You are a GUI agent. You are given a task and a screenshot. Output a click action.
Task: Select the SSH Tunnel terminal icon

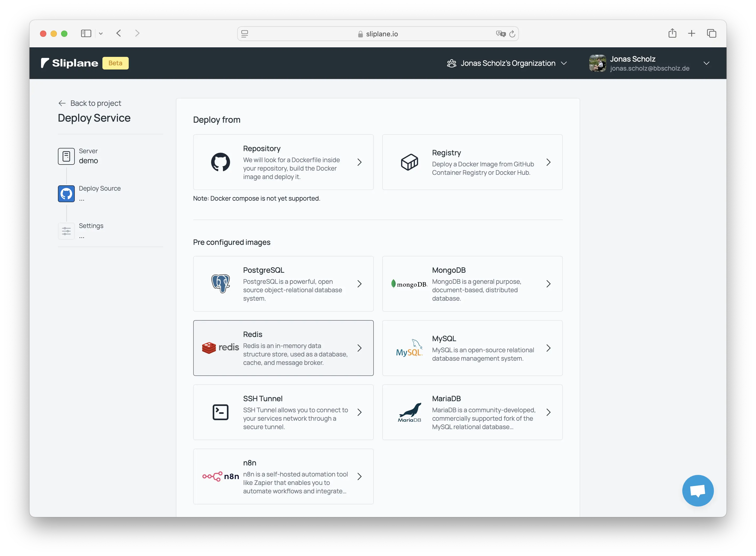coord(220,412)
